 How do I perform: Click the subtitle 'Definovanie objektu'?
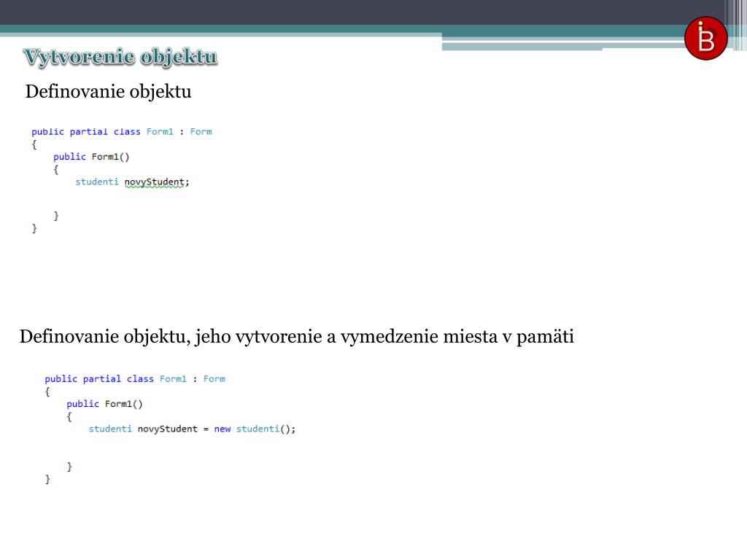pyautogui.click(x=108, y=91)
